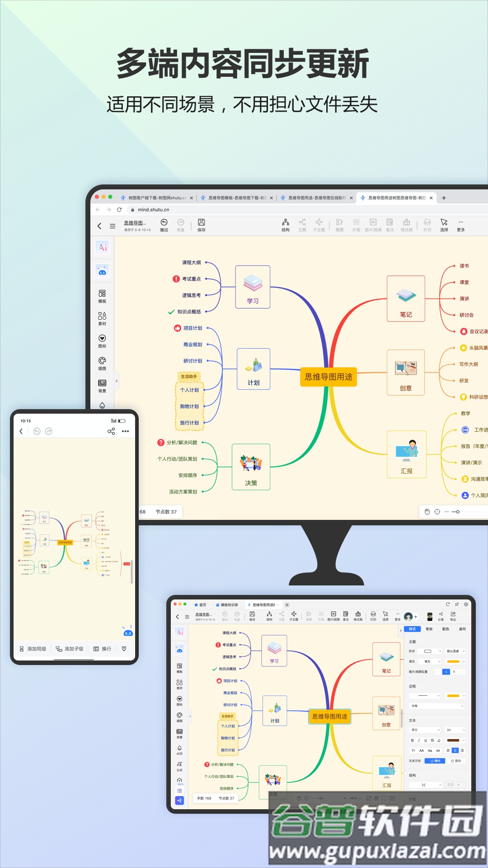The height and width of the screenshot is (868, 488).
Task: Expand the 中等 border thickness dropdown
Action: pyautogui.click(x=437, y=706)
